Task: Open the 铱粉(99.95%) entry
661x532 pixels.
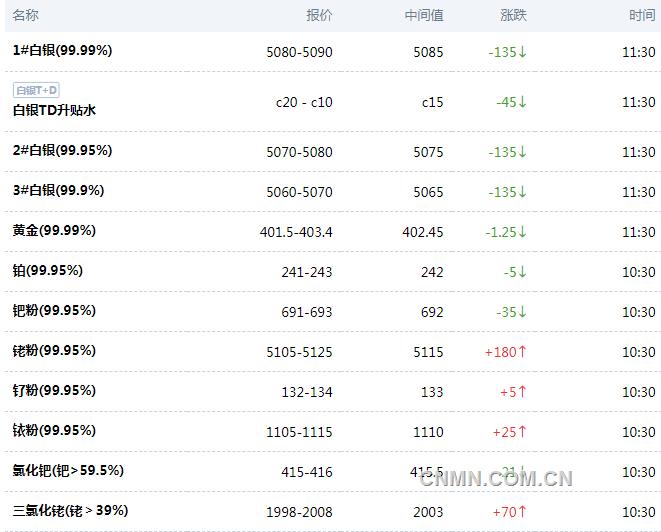Action: click(54, 431)
